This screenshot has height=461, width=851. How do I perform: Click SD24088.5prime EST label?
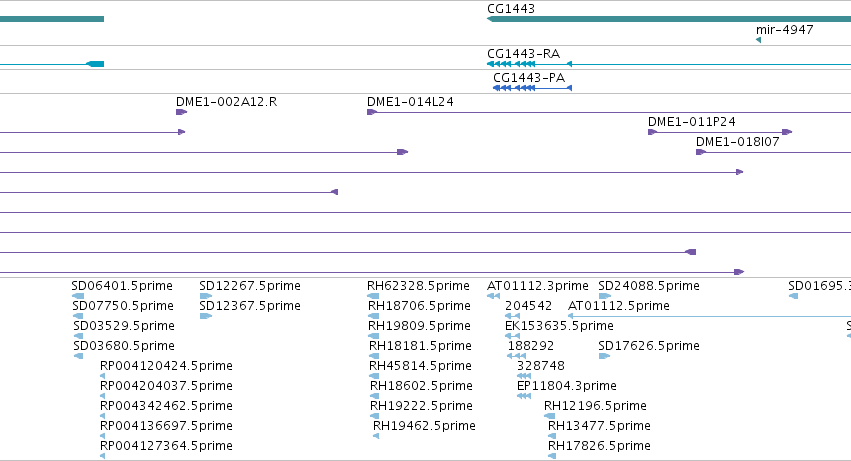pyautogui.click(x=649, y=286)
